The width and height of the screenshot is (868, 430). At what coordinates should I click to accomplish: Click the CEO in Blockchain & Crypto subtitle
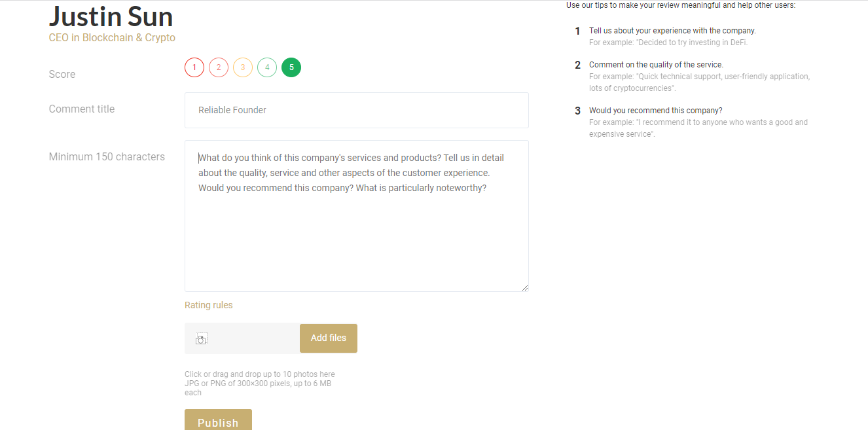click(112, 37)
